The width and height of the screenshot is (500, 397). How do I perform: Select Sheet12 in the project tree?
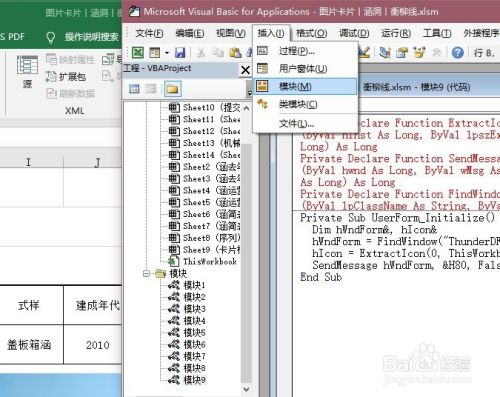pyautogui.click(x=204, y=131)
